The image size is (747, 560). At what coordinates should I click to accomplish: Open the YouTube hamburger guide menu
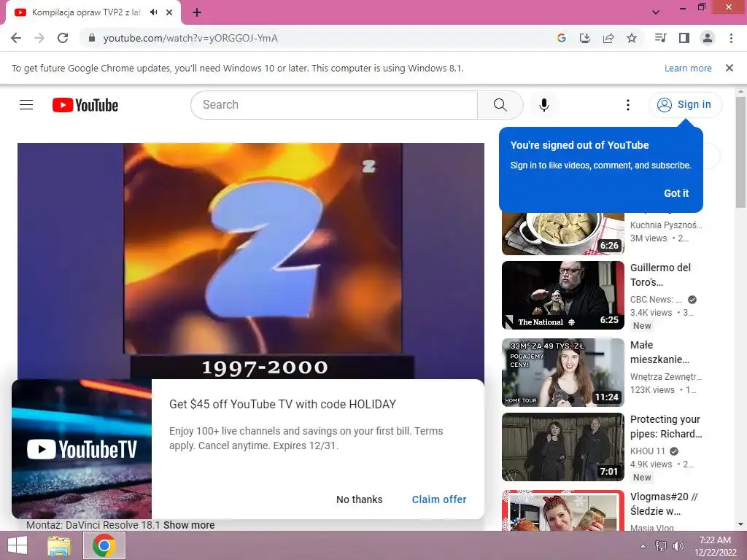[26, 105]
